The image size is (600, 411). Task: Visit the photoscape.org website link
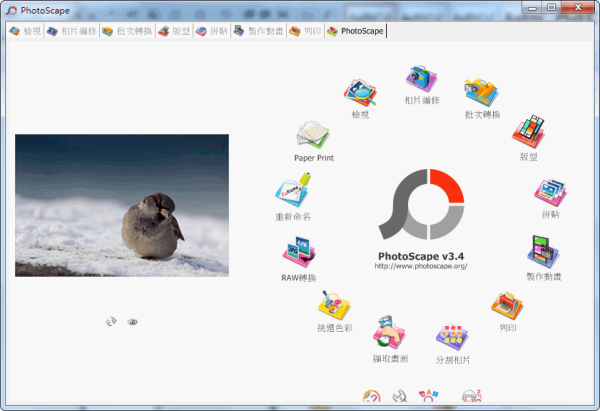(x=421, y=267)
